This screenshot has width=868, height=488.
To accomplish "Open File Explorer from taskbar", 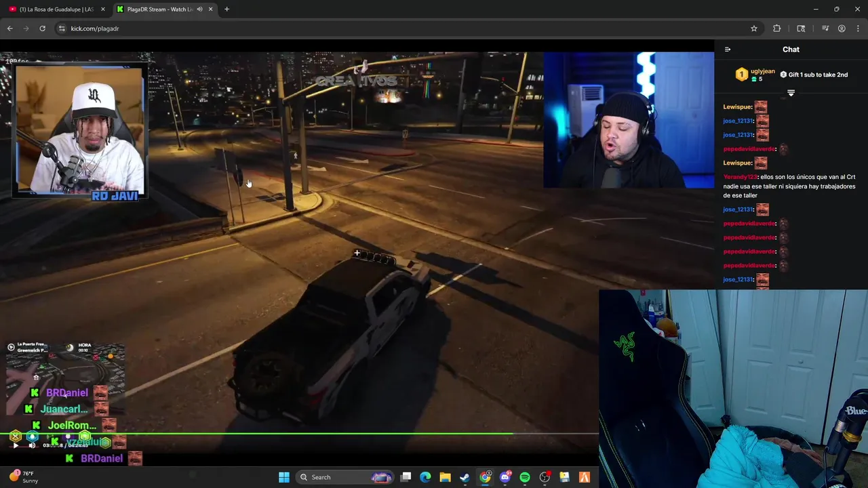I will pyautogui.click(x=445, y=477).
